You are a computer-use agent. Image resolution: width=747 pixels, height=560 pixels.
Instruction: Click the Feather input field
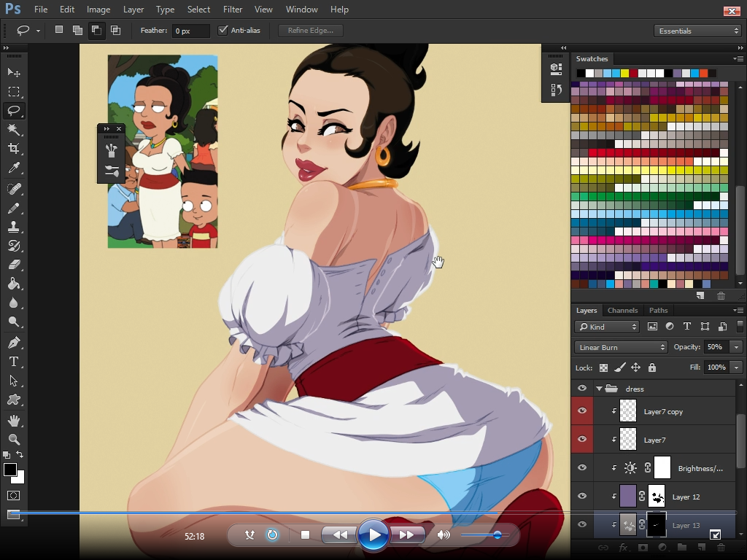190,31
